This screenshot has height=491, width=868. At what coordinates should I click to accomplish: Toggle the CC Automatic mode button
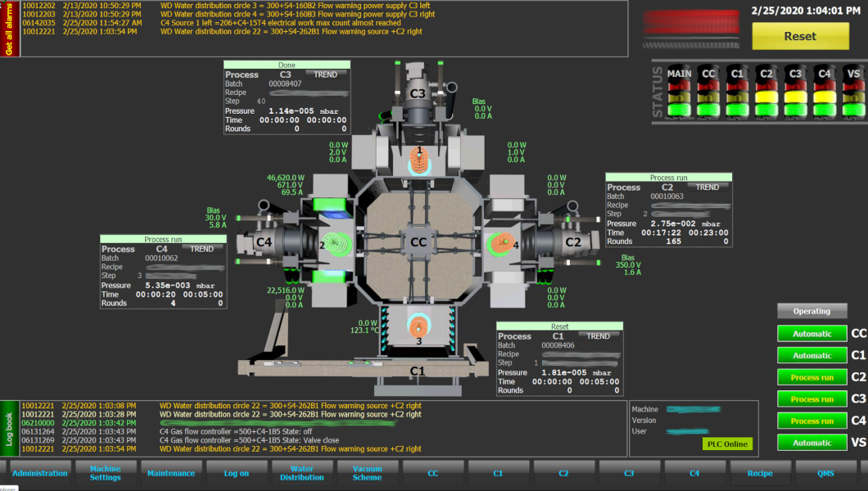[811, 334]
